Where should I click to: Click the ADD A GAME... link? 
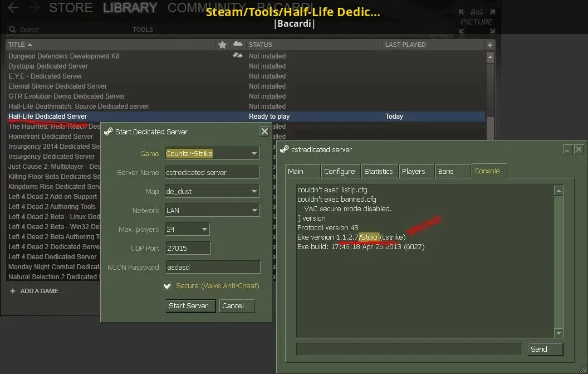[42, 291]
